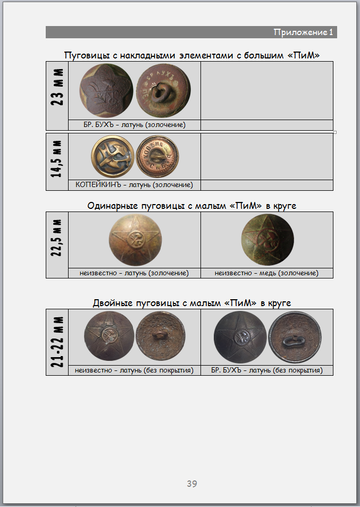Click the caption БР. БУХЪ – латунь (золочение)
Image resolution: width=360 pixels, height=507 pixels.
pyautogui.click(x=134, y=125)
